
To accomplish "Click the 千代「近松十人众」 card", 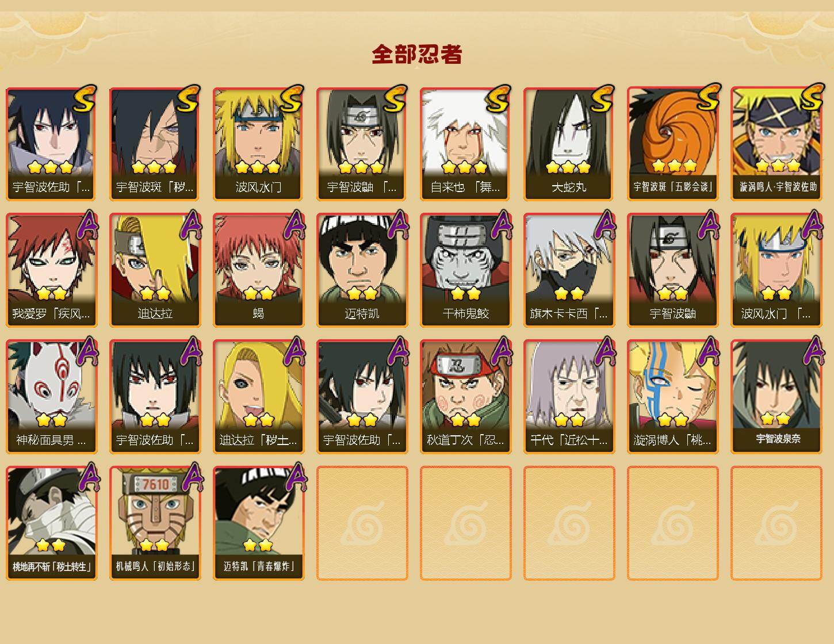I will point(569,397).
